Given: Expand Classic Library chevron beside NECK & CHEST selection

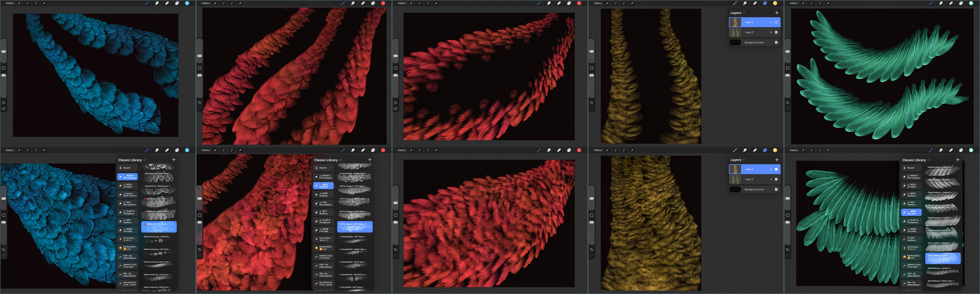Looking at the screenshot, I should (x=340, y=160).
